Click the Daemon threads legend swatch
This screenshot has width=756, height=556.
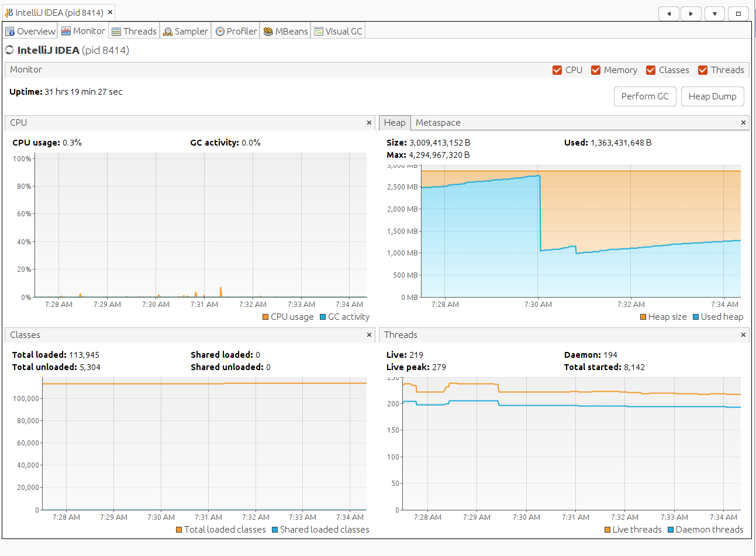click(x=671, y=530)
